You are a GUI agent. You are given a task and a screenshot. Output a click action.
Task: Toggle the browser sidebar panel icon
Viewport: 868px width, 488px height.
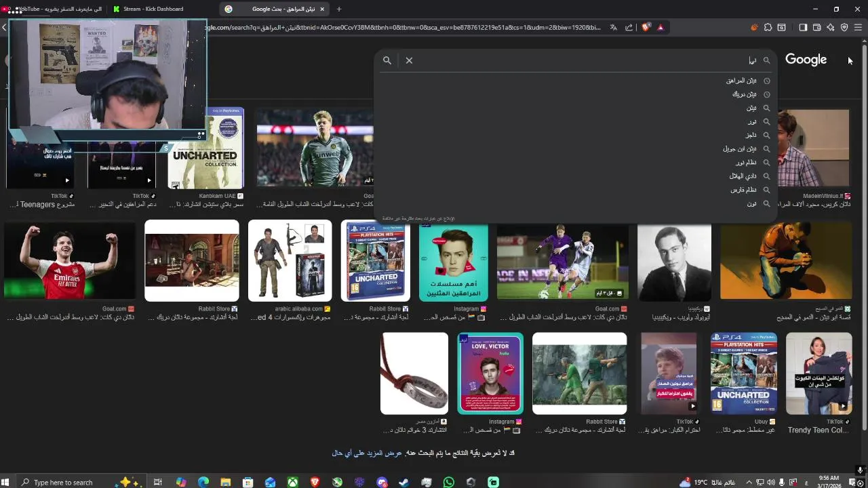pos(803,27)
